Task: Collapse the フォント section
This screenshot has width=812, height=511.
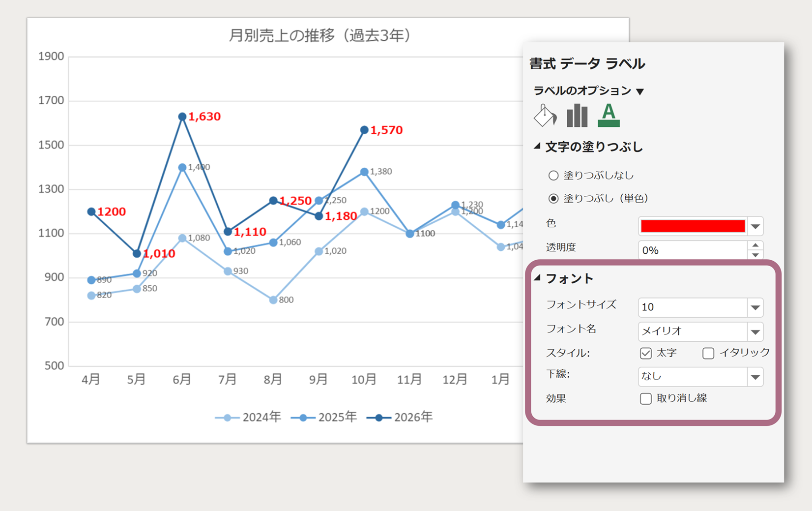Action: coord(537,278)
